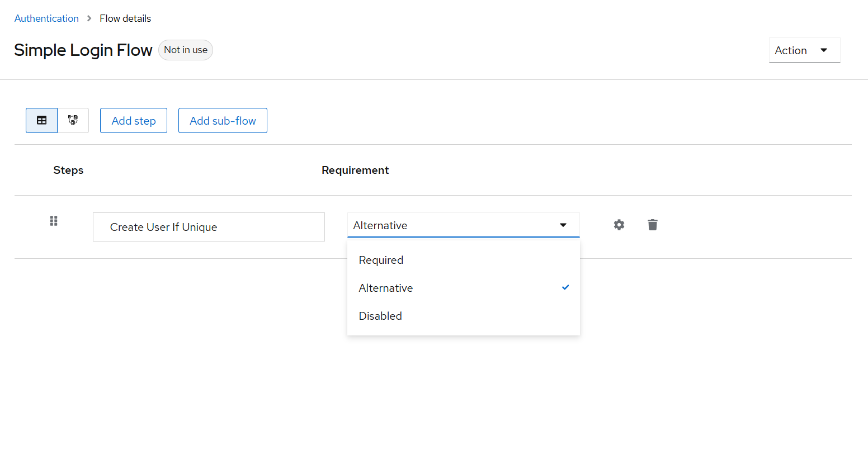This screenshot has width=868, height=450.
Task: Click the caret arrow in the Requirement dropdown
Action: coord(563,225)
